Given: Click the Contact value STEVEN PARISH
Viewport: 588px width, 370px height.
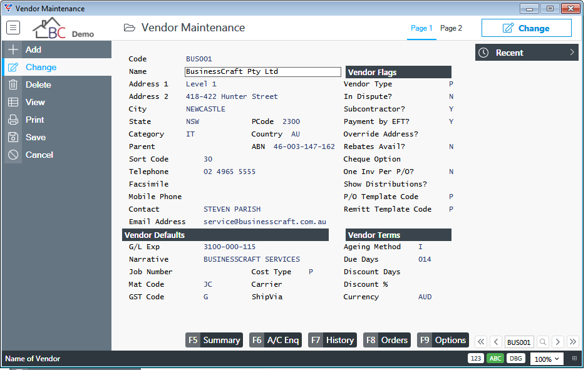Looking at the screenshot, I should [x=232, y=209].
